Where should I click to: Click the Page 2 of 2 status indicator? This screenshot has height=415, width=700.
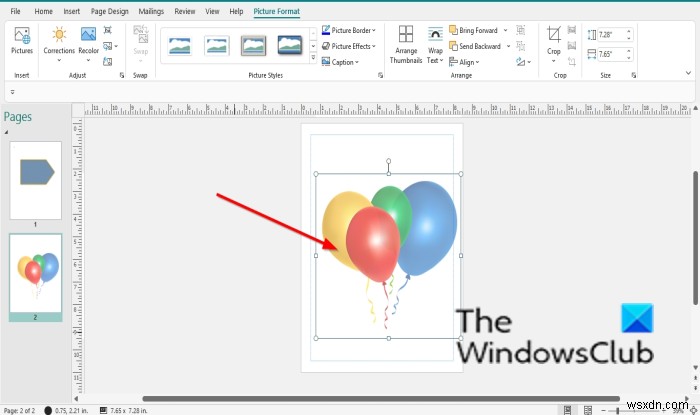[x=19, y=411]
